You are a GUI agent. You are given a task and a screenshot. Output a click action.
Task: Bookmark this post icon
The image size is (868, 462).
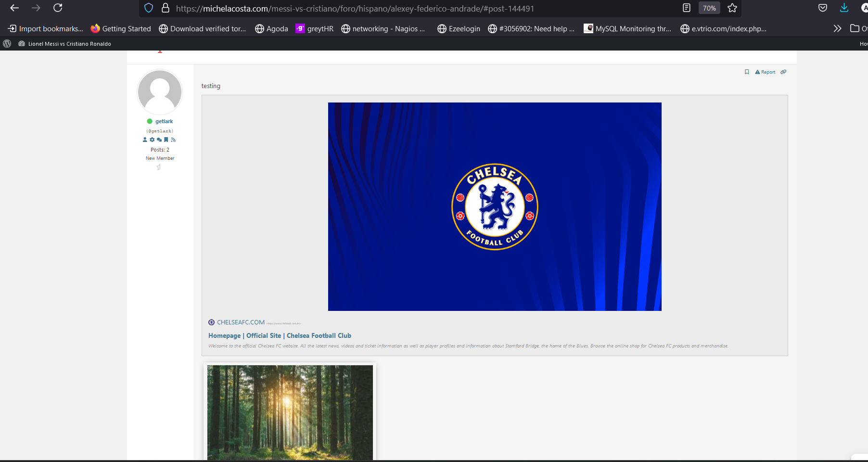pos(747,72)
